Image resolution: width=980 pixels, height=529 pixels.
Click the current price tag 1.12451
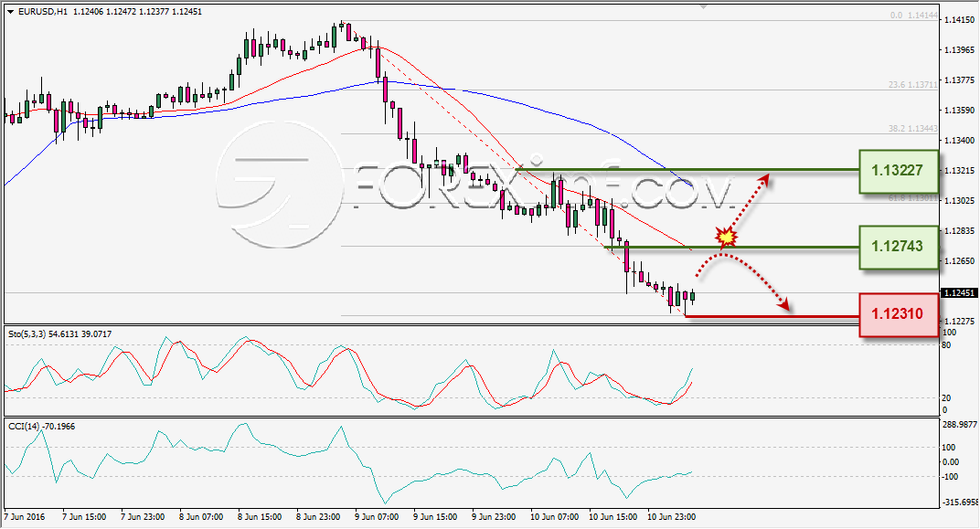pos(959,293)
